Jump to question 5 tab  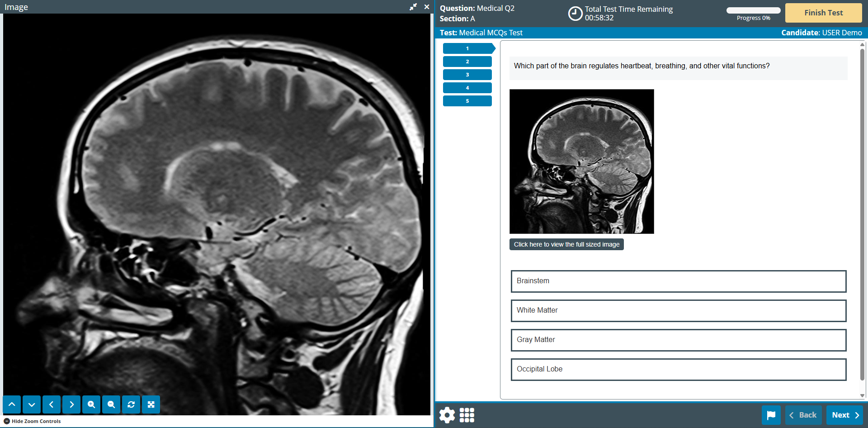(x=467, y=101)
